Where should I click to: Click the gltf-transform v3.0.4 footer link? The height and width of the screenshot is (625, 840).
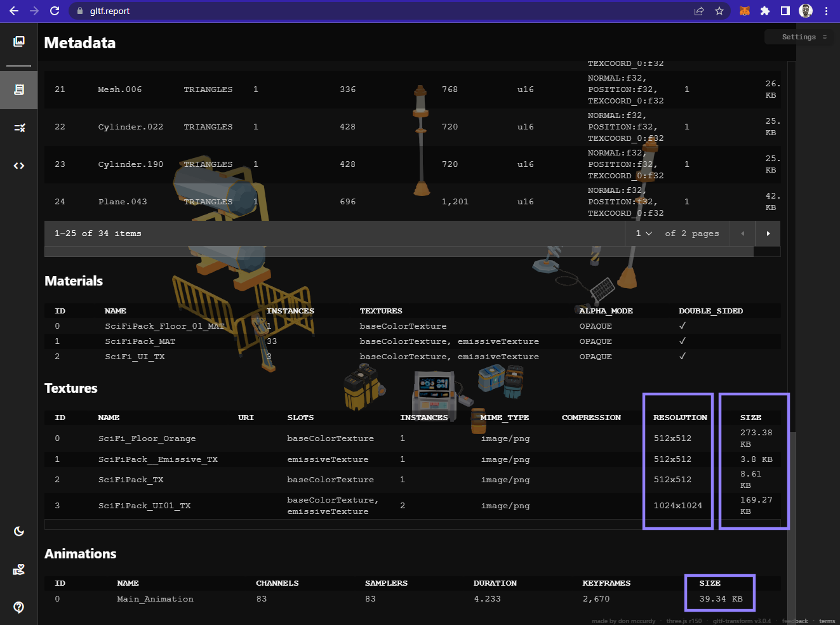click(742, 621)
